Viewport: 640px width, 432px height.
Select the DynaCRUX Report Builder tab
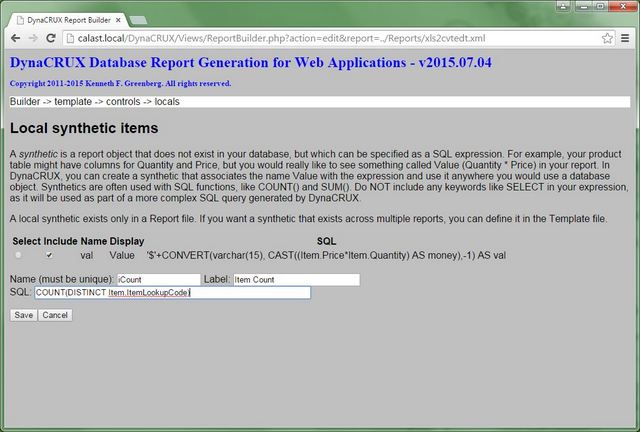pos(69,20)
